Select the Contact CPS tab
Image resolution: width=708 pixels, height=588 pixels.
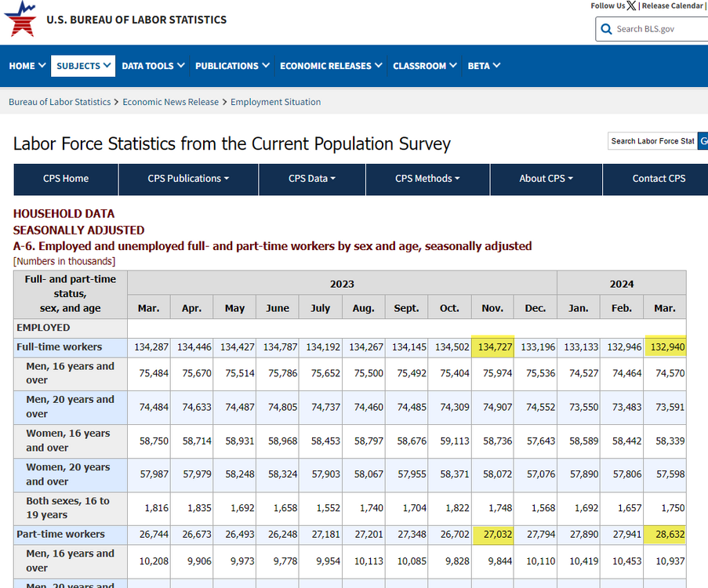pos(658,179)
